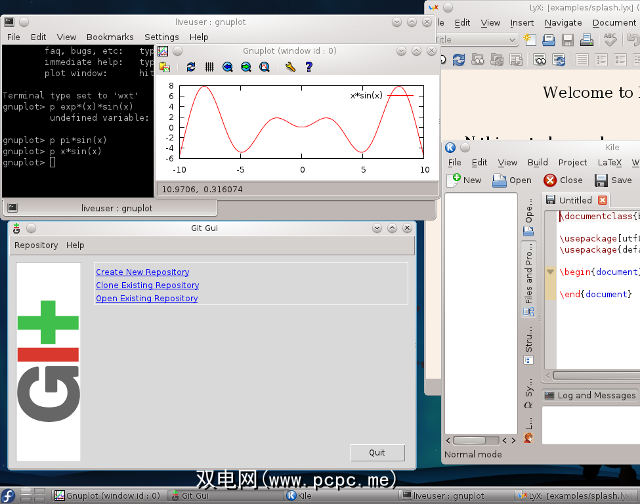Click the Clone Existing Repository link
Viewport: 640px width, 504px height.
click(147, 285)
